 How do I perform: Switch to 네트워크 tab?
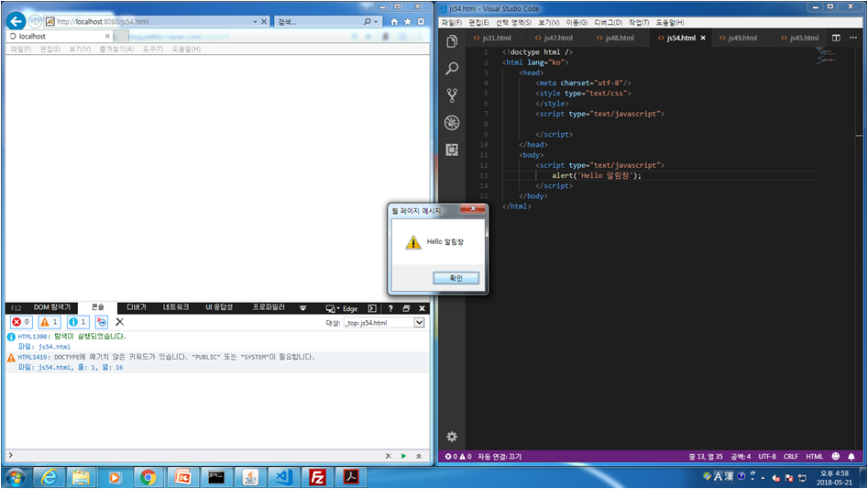[175, 307]
